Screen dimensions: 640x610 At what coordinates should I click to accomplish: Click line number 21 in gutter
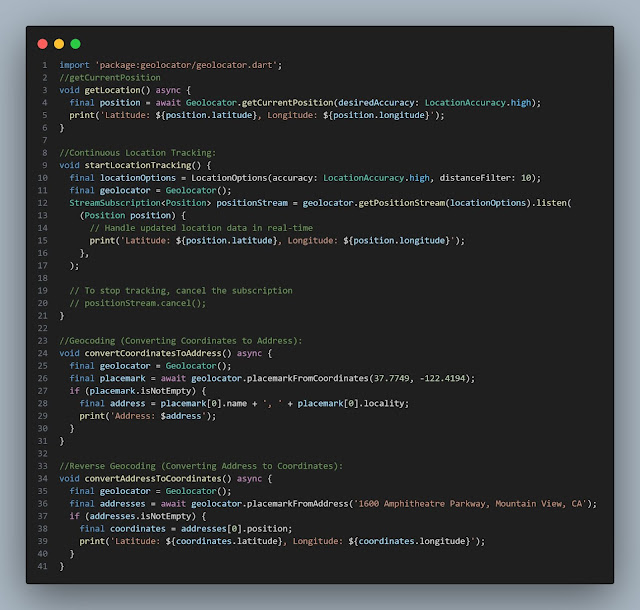[x=42, y=315]
